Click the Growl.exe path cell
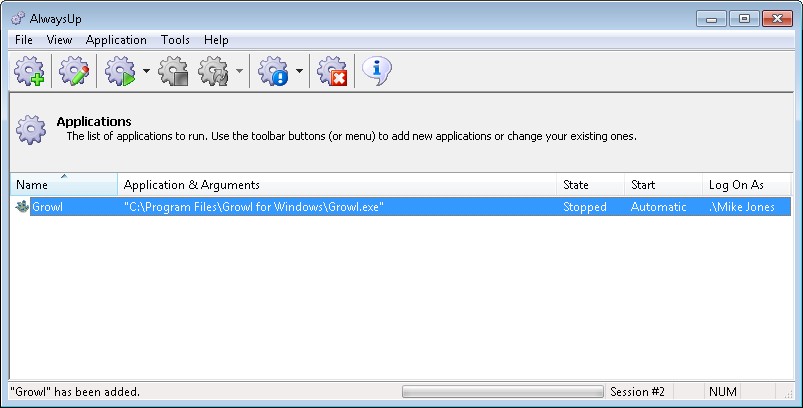The width and height of the screenshot is (803, 408). [253, 207]
